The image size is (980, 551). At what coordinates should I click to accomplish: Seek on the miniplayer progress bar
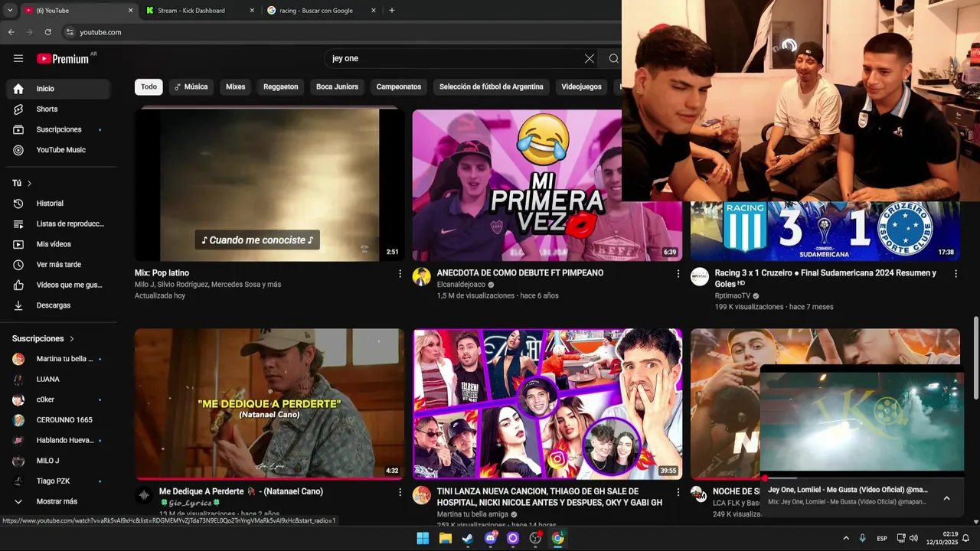coord(862,478)
